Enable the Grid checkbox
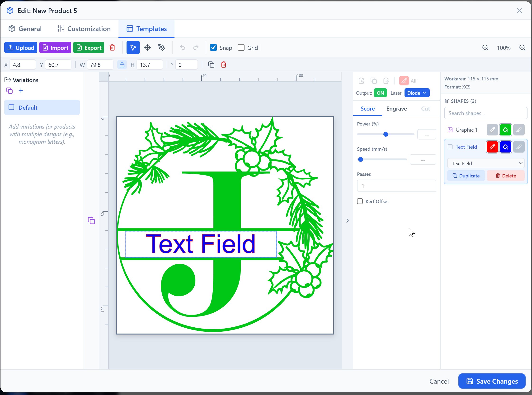532x395 pixels. pyautogui.click(x=241, y=47)
